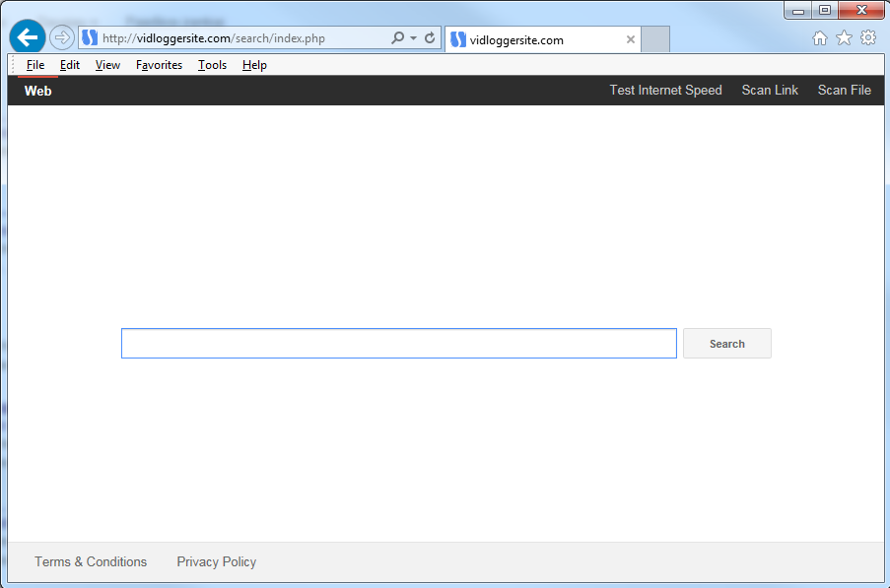Screen dimensions: 890x588
Task: Focus the web search text box
Action: 398,344
